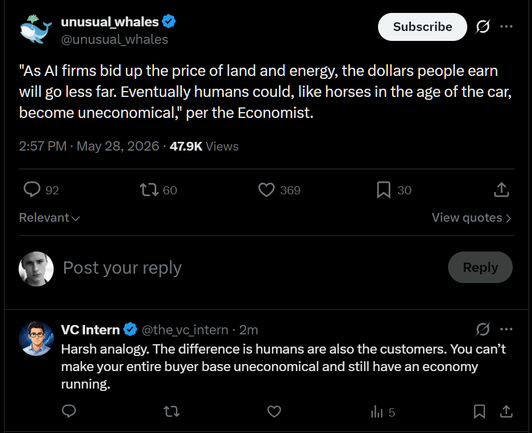Like VC Intern's reply

(x=274, y=412)
